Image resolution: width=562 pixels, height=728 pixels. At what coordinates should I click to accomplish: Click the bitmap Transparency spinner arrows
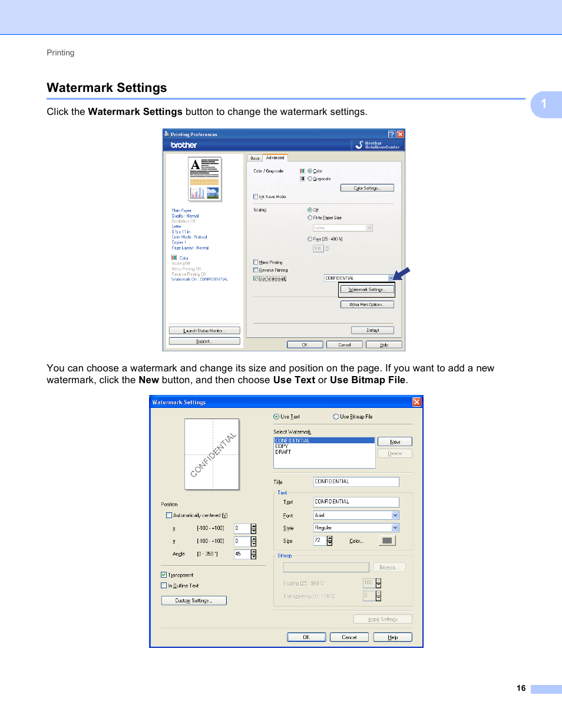coord(378,596)
